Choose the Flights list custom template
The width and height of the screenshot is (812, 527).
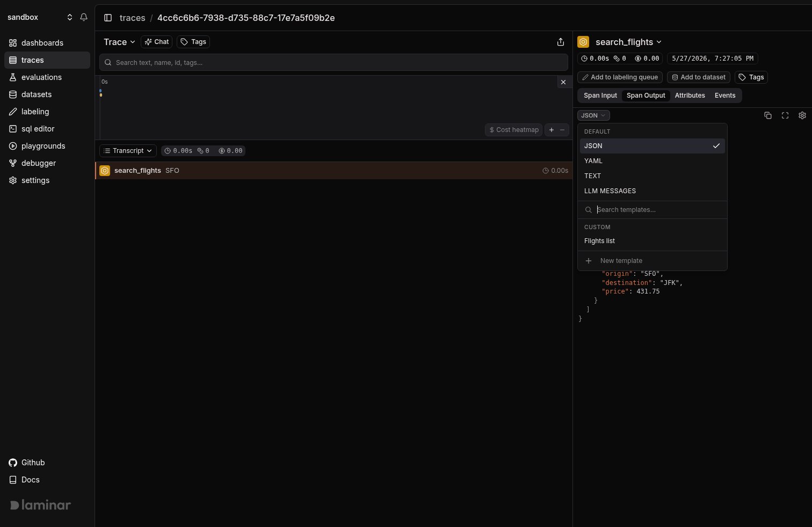coord(653,241)
